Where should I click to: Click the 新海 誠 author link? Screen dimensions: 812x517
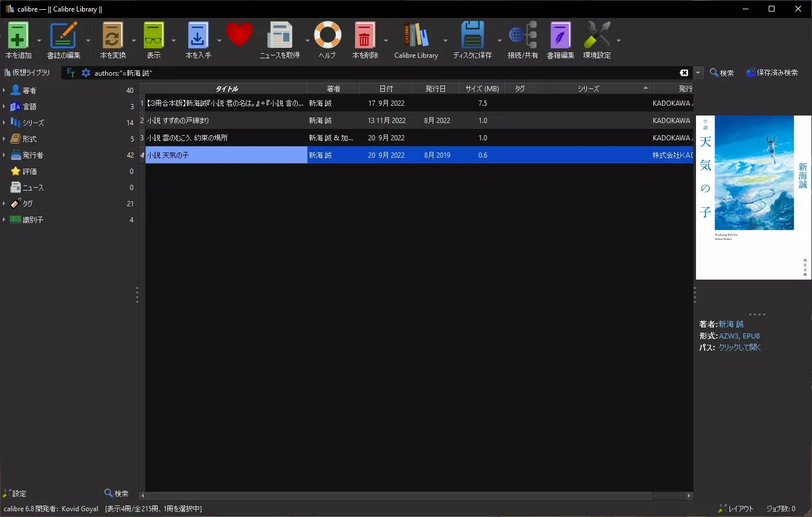point(731,324)
